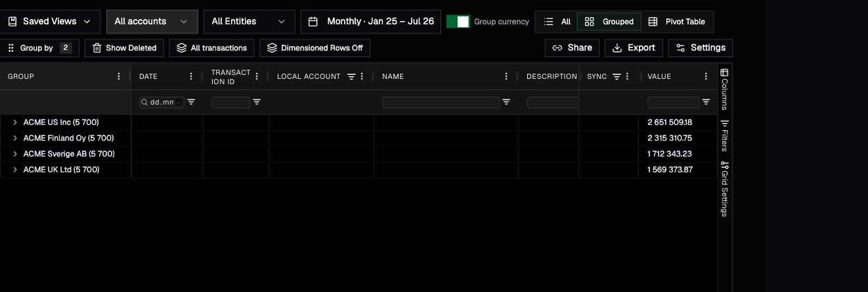
Task: Sort by the VALUE column header
Action: tap(659, 77)
